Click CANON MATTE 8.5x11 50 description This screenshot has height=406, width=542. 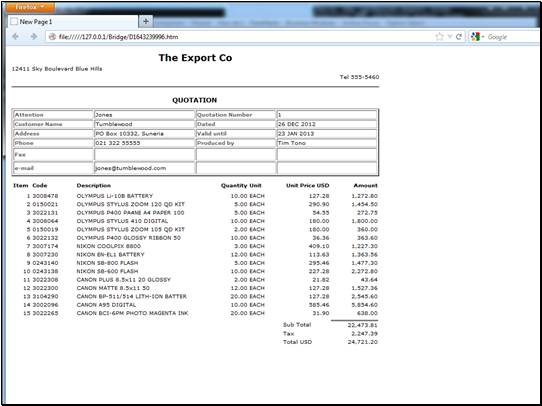click(113, 288)
